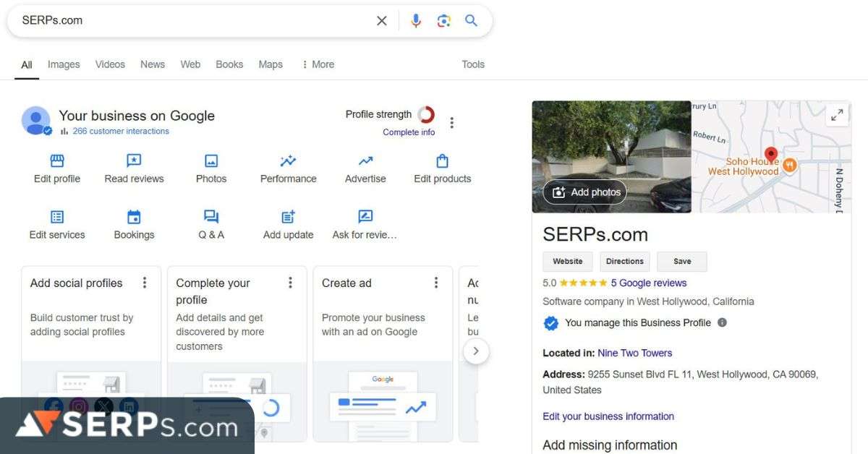
Task: Click the Ask for reviews icon
Action: 365,217
